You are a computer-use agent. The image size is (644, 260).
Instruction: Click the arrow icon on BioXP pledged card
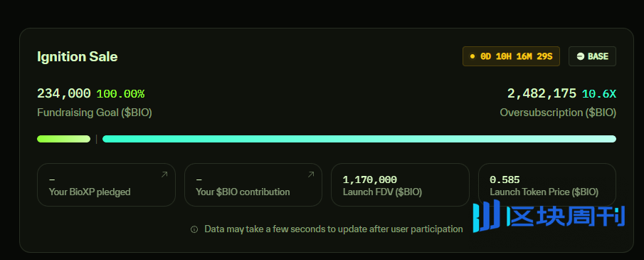coord(164,175)
